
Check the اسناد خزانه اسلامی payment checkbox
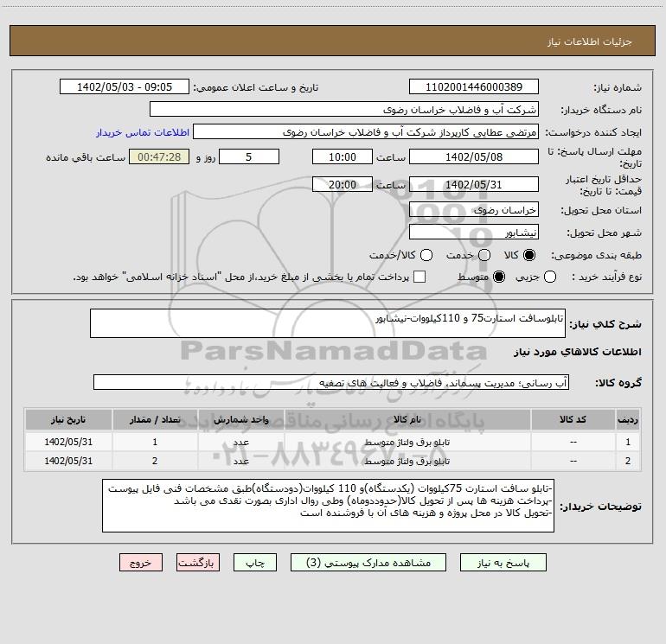tap(419, 277)
